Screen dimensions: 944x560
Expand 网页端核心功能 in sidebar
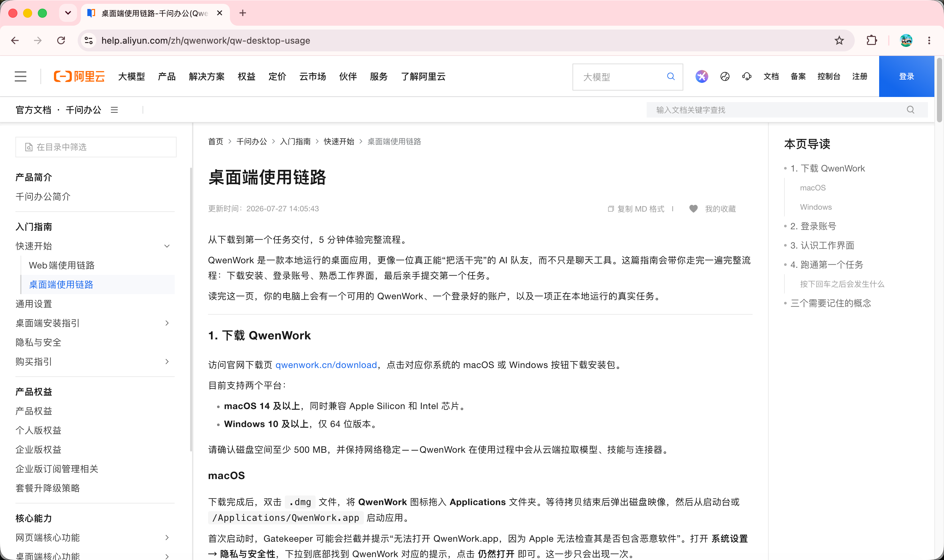(167, 537)
